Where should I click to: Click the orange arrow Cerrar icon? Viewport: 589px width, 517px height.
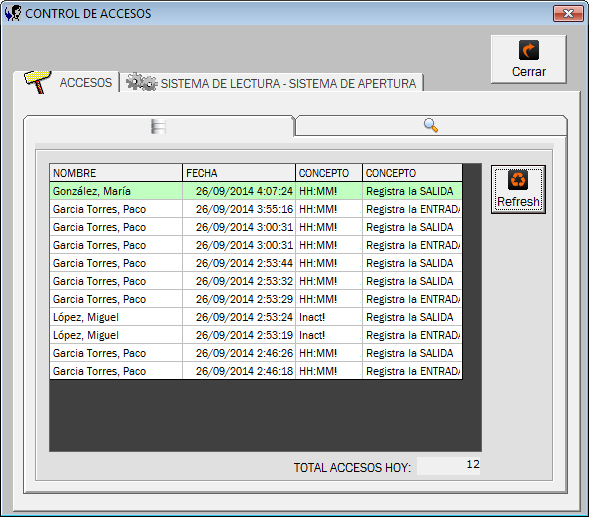click(x=529, y=50)
